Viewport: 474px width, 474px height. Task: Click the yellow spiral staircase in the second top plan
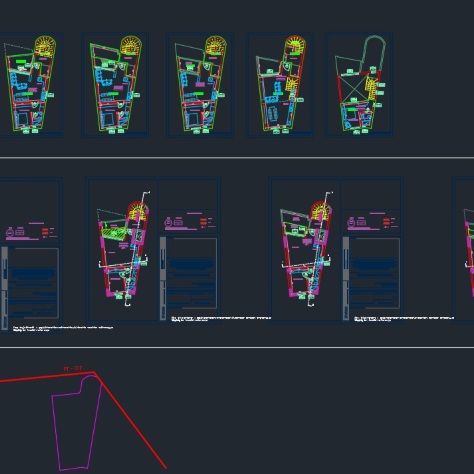[131, 45]
